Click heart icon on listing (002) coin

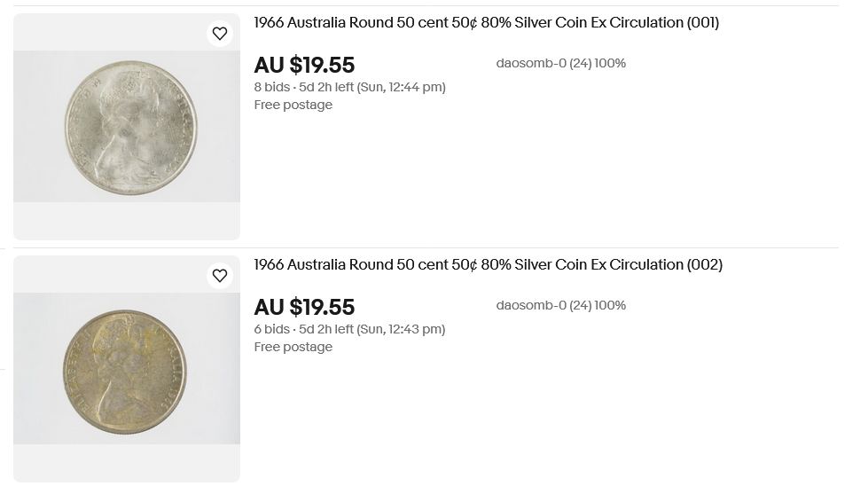[x=220, y=276]
